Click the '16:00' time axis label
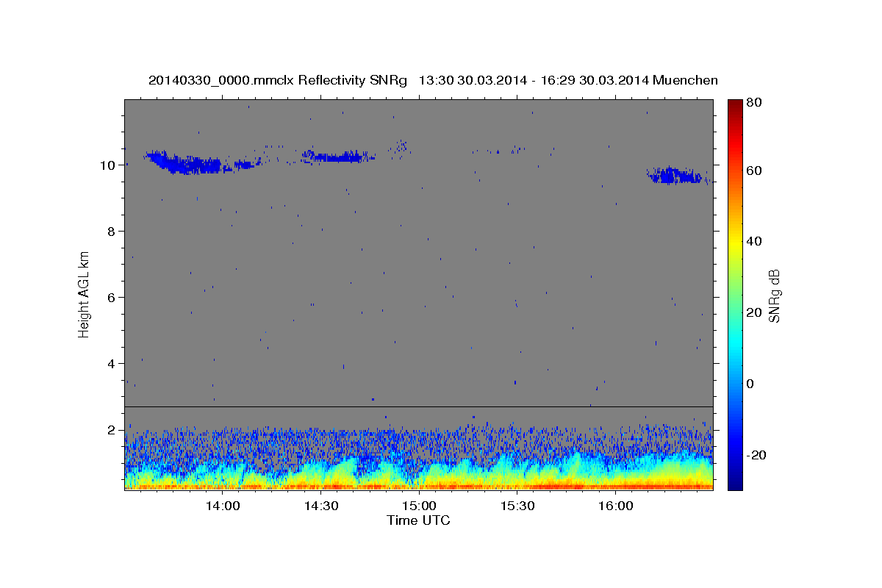Image resolution: width=882 pixels, height=588 pixels. click(x=616, y=506)
